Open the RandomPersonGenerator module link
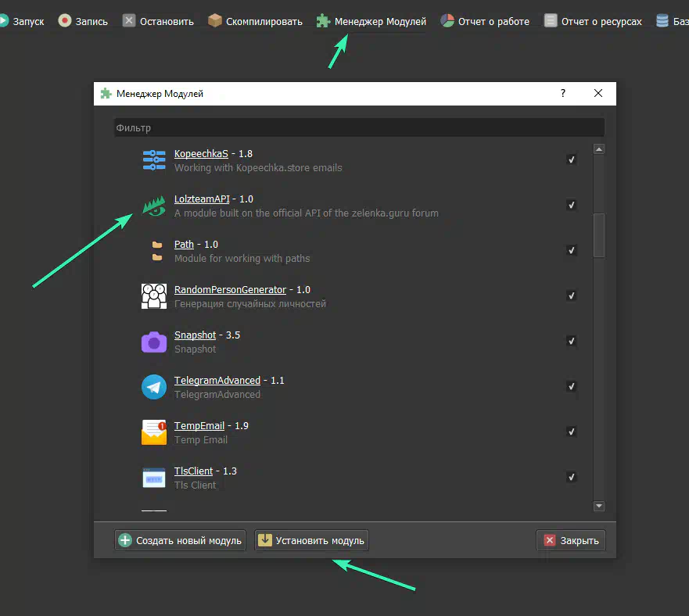Screen dimensions: 689x616 (x=230, y=290)
